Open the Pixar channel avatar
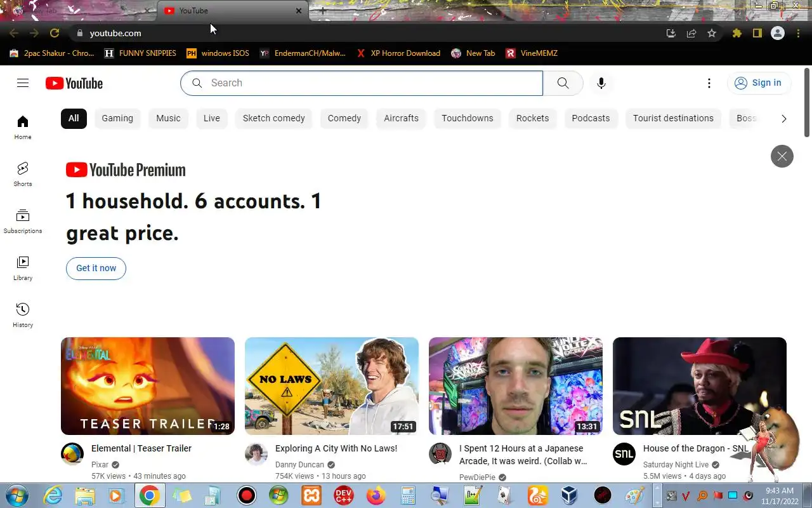812x508 pixels. 72,454
